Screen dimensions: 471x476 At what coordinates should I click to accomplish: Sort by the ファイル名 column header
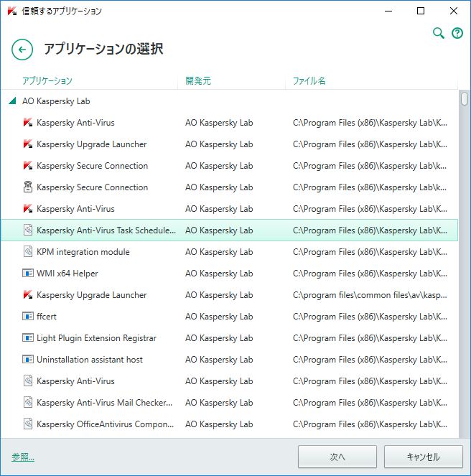click(x=309, y=80)
